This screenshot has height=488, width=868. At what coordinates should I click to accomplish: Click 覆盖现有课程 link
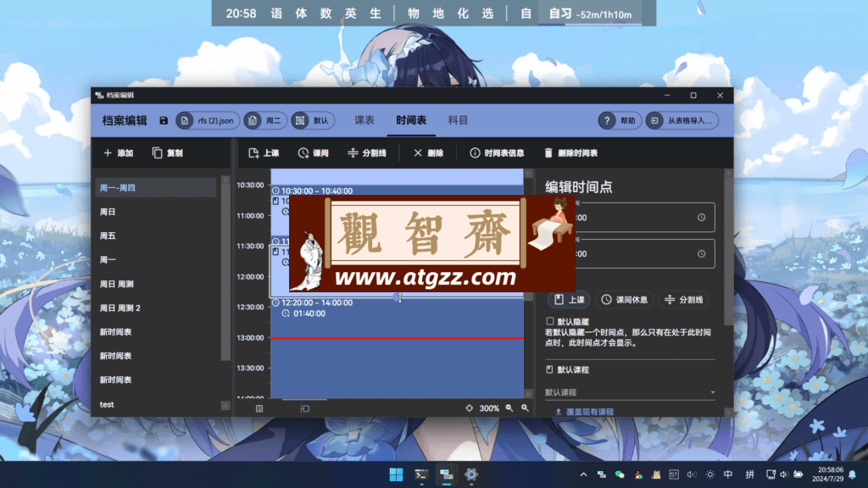coord(585,412)
